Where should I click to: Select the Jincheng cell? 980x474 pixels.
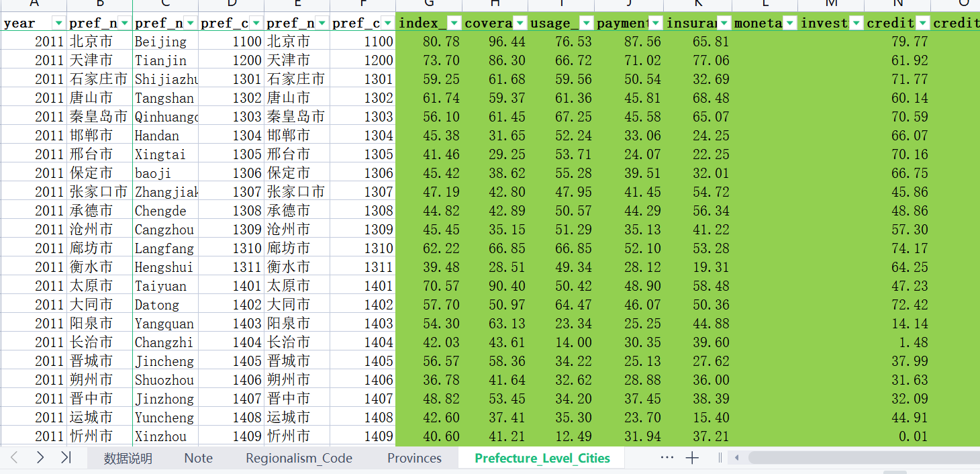[x=165, y=361]
